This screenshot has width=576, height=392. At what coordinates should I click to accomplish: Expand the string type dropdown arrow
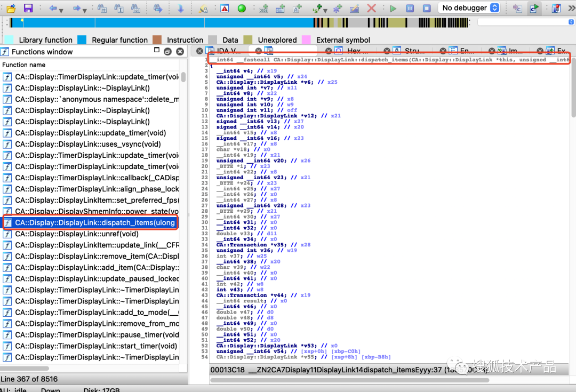[325, 11]
